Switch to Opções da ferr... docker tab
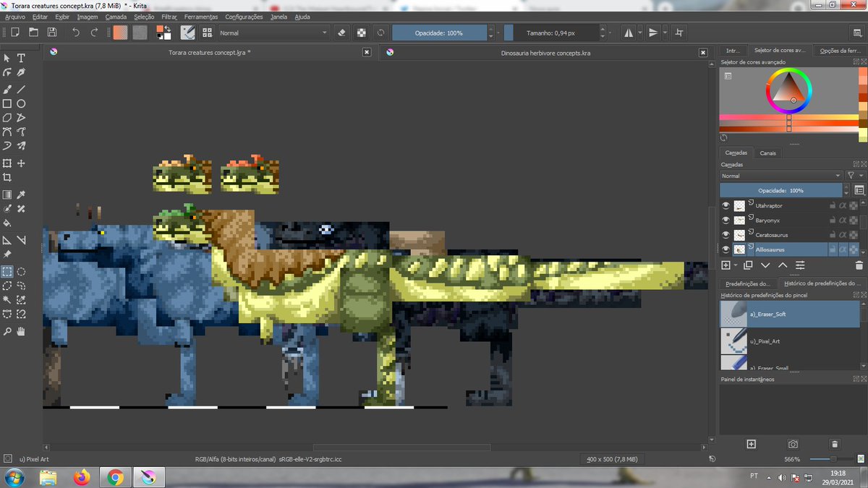Screen dimensions: 868x488 [x=839, y=51]
